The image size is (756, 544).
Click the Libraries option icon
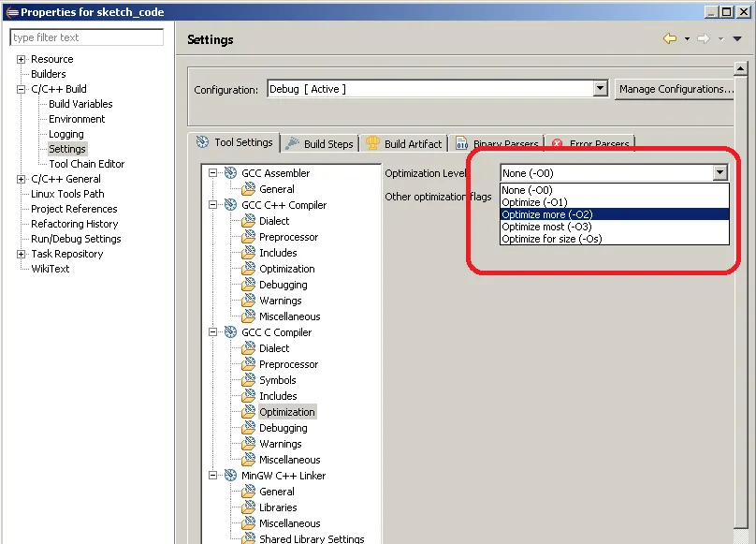[x=248, y=507]
